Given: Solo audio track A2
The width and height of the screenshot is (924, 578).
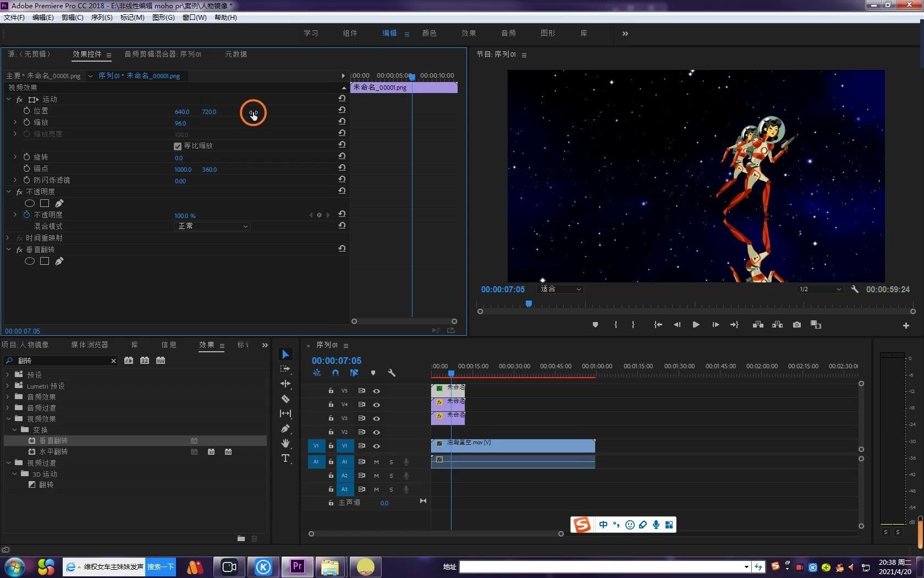Looking at the screenshot, I should tap(391, 476).
